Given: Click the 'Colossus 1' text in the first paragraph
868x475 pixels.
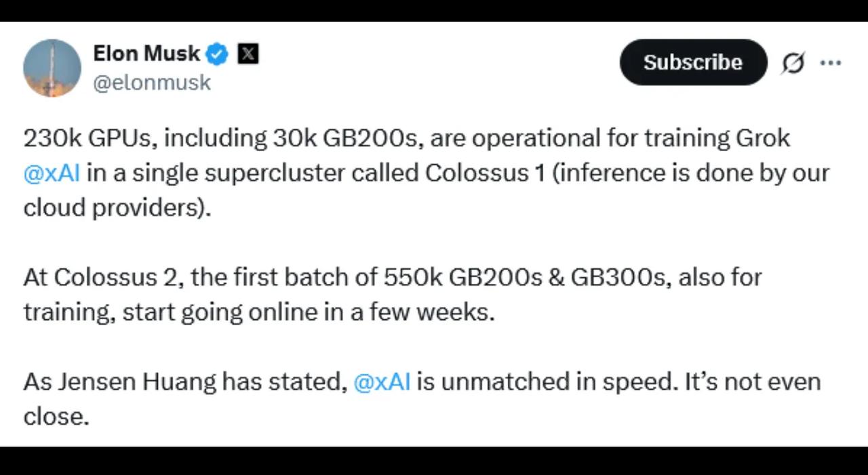Looking at the screenshot, I should tap(485, 173).
